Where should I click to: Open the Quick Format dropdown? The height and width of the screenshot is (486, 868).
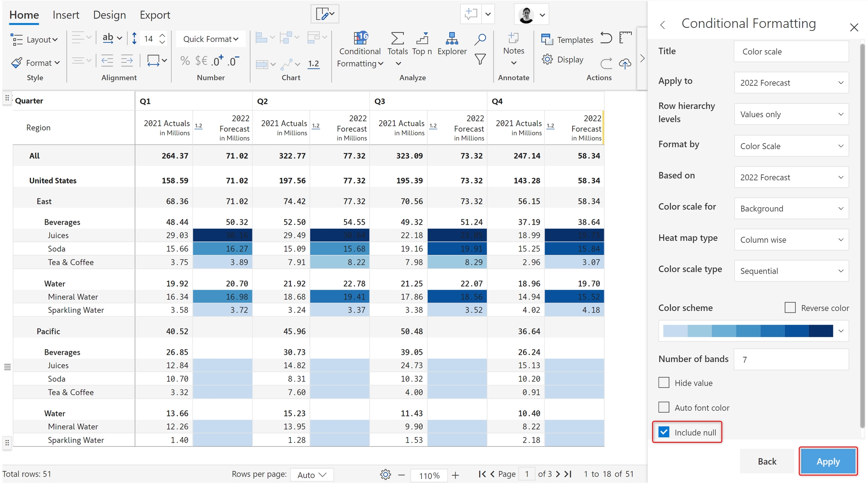211,39
